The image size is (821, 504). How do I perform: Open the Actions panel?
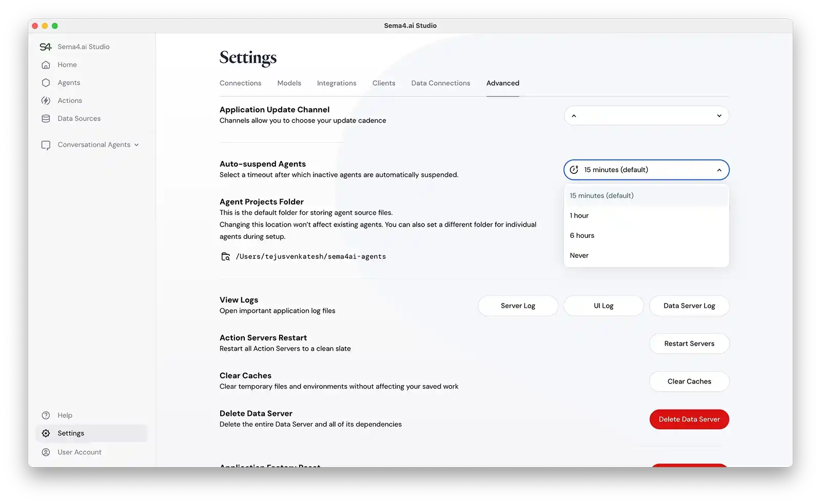click(70, 100)
